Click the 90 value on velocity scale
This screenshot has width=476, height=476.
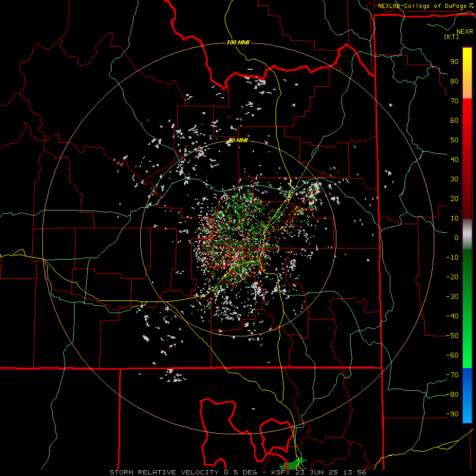[x=454, y=62]
